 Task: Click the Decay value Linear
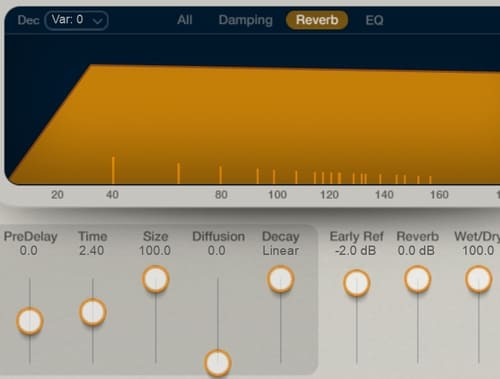pyautogui.click(x=280, y=250)
